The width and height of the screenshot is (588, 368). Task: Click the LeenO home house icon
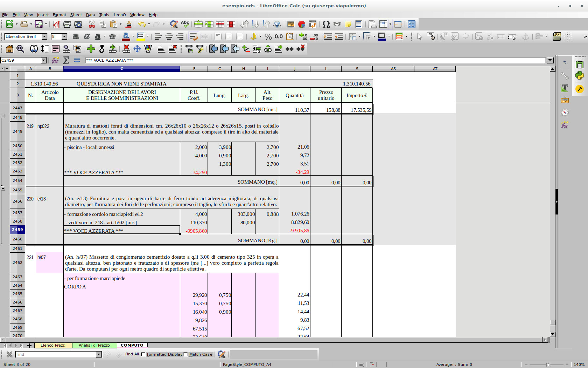9,49
